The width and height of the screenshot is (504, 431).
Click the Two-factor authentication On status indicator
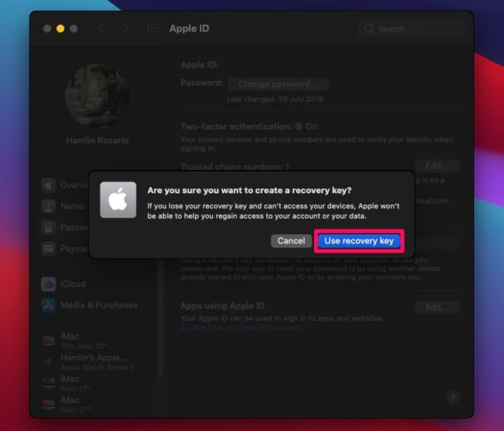306,126
